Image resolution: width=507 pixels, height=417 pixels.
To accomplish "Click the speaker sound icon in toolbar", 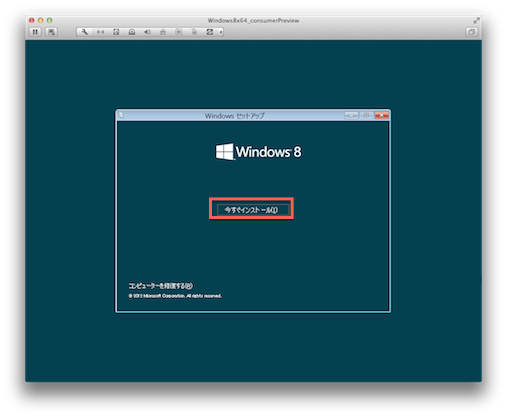I will [147, 32].
